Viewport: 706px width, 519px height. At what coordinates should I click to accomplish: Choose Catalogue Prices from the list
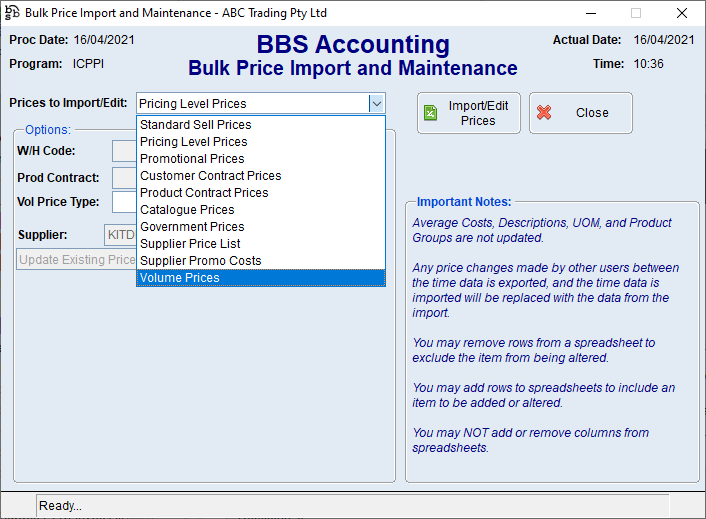(x=187, y=210)
